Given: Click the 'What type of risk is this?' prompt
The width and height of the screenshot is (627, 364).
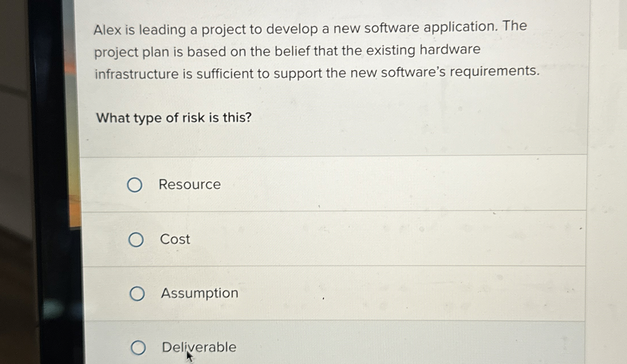Looking at the screenshot, I should click(174, 118).
